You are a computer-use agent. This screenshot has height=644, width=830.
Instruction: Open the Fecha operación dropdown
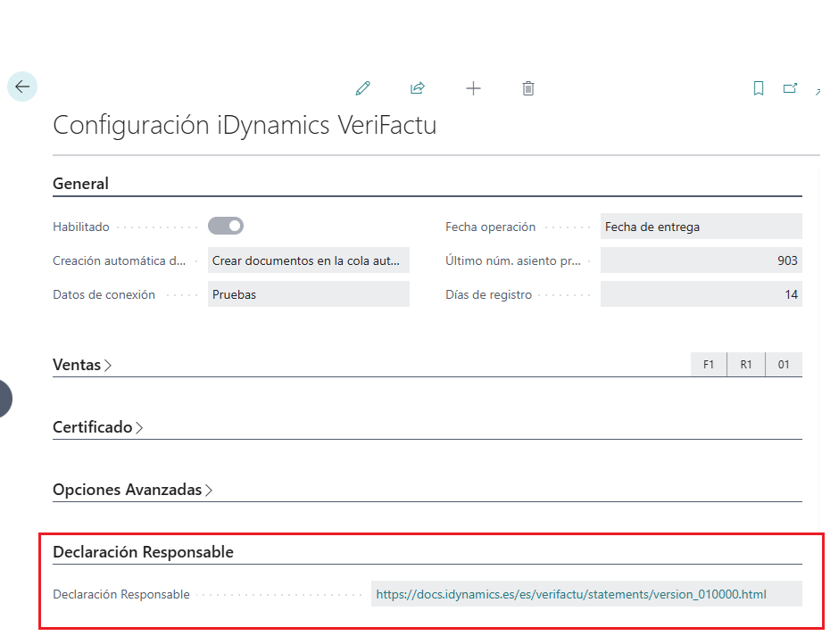click(x=701, y=227)
